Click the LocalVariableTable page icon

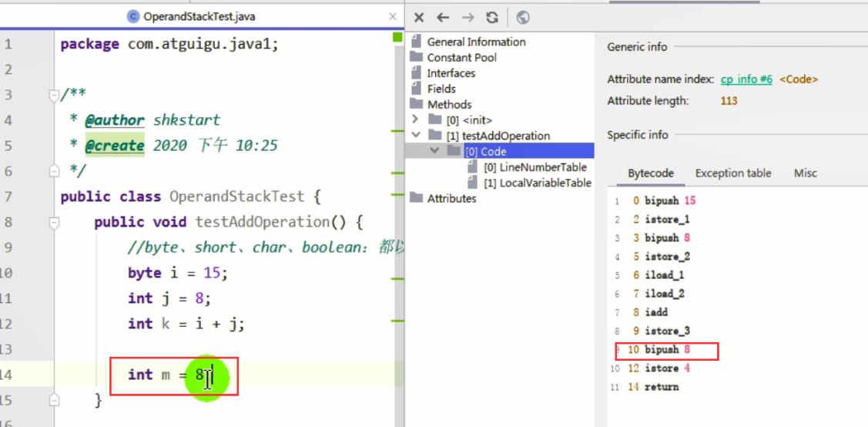pyautogui.click(x=472, y=182)
